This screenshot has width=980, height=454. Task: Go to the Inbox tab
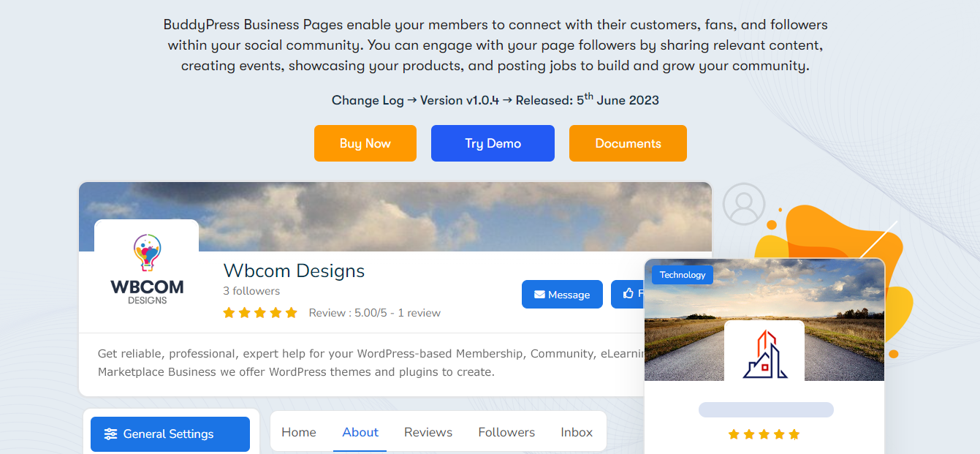coord(577,432)
